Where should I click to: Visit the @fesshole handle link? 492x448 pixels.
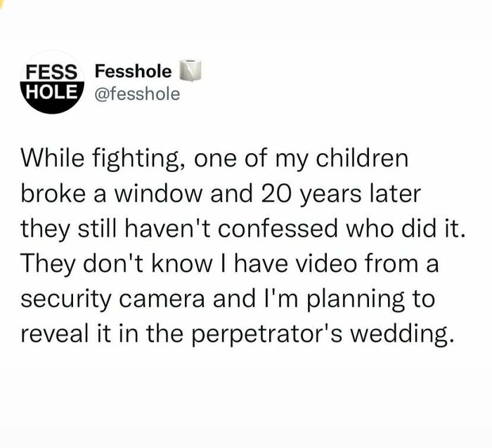(x=136, y=93)
